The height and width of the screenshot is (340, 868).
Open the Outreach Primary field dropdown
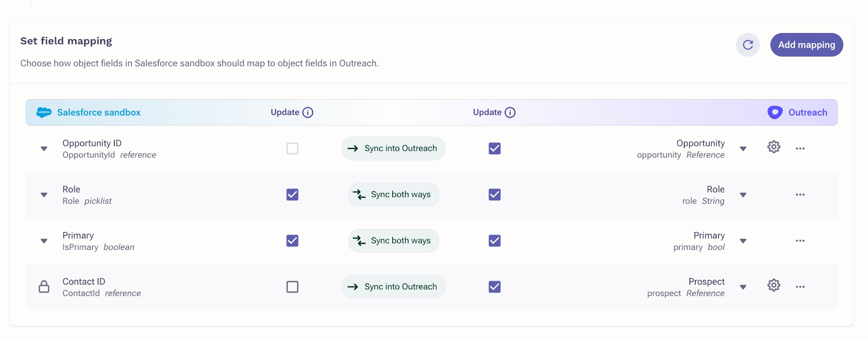click(743, 241)
